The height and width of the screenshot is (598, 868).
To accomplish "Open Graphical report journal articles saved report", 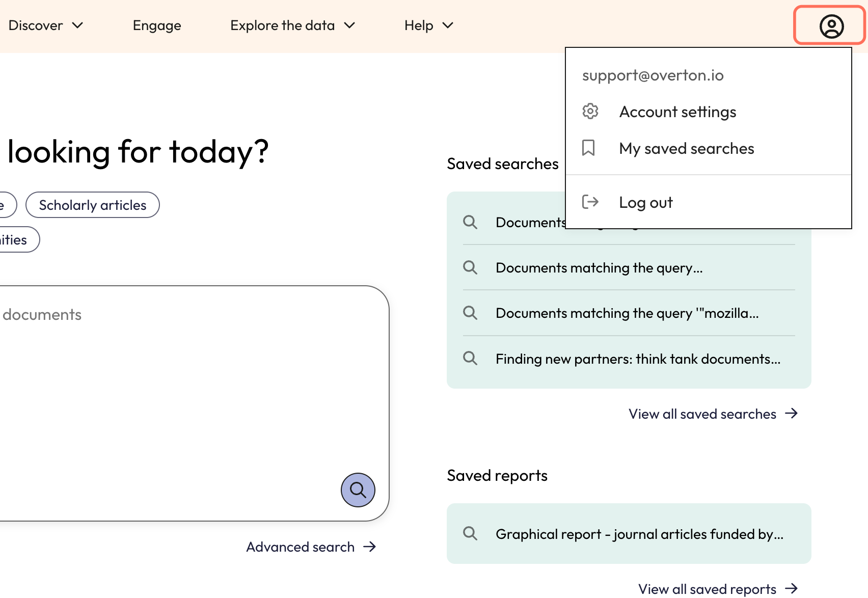I will (x=629, y=534).
